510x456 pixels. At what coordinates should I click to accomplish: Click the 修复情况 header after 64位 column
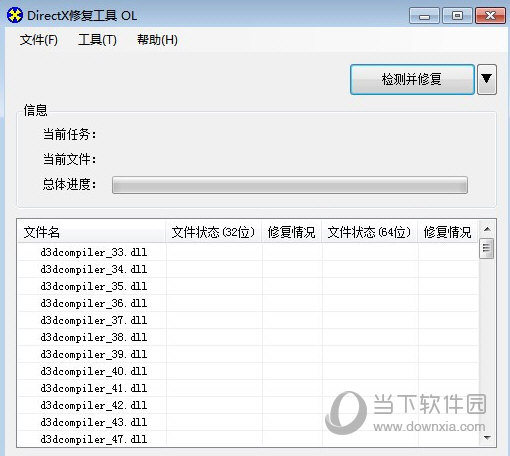(x=448, y=232)
